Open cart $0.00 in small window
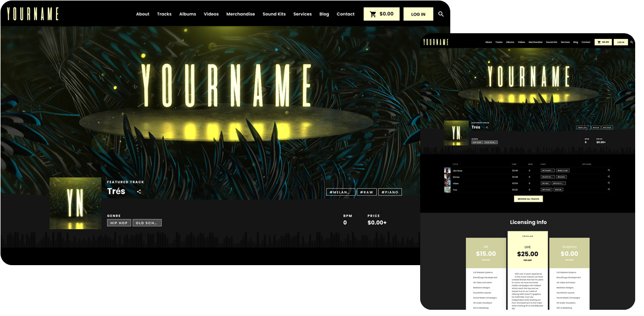 [603, 42]
